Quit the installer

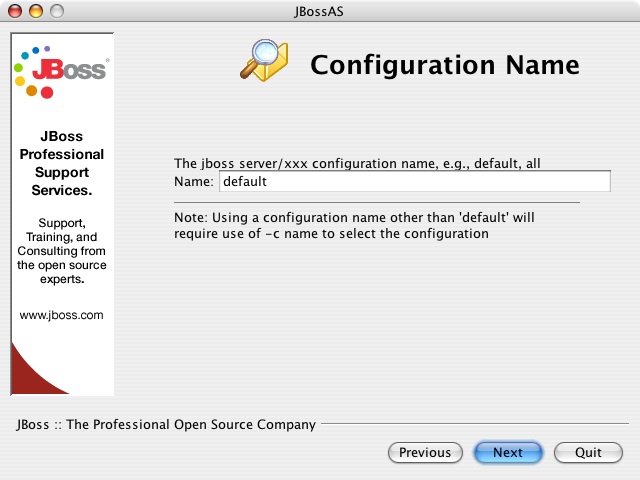588,452
